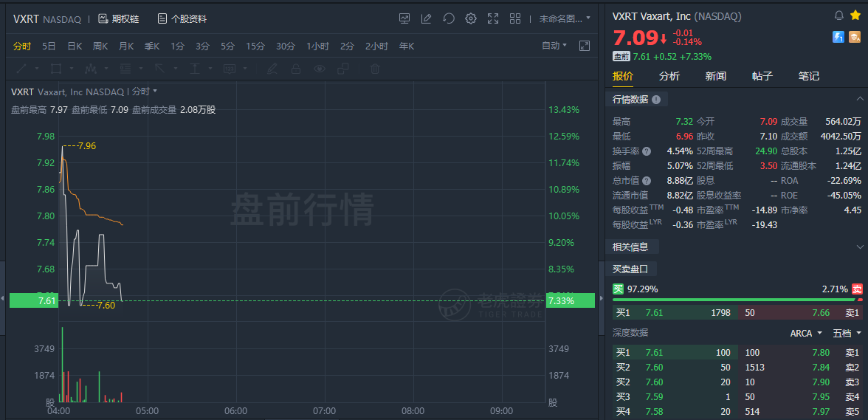Switch to the 周K chart period
This screenshot has height=420, width=868.
coord(100,47)
